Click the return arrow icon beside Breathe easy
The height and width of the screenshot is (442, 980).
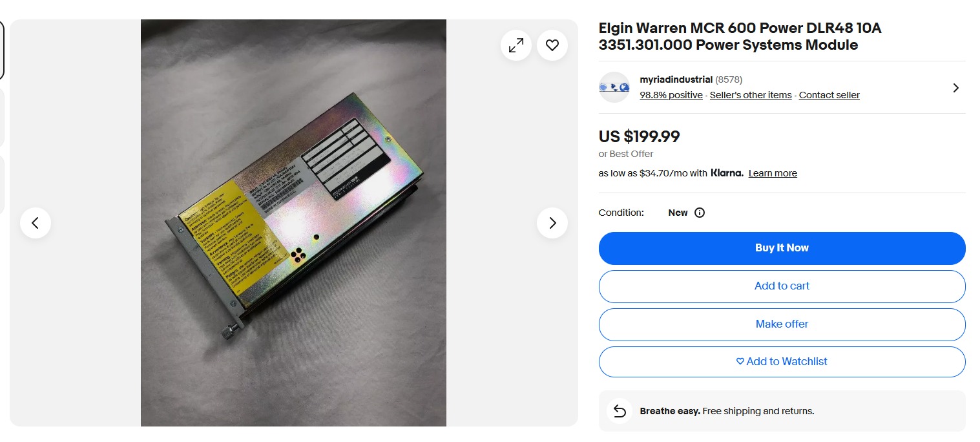[x=620, y=411]
